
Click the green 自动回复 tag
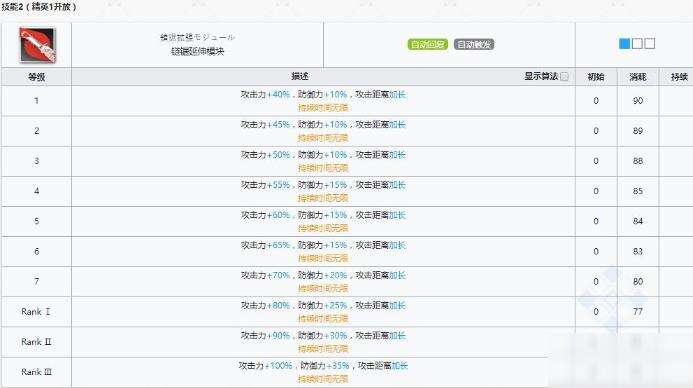click(427, 44)
